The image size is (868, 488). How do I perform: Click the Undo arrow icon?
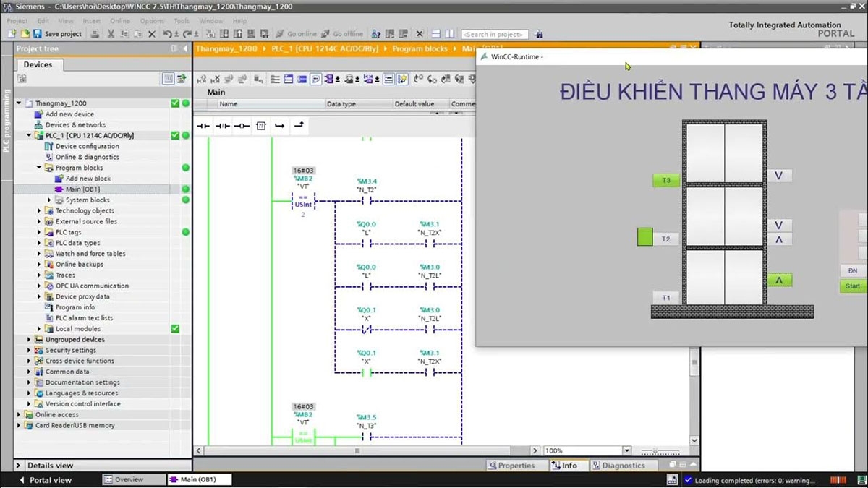tap(169, 34)
